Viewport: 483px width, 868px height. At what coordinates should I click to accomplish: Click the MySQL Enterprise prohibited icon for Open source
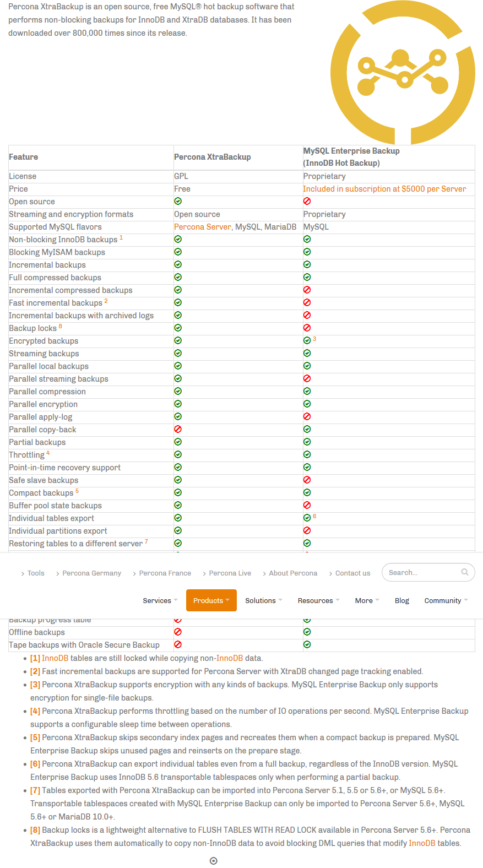[x=307, y=201]
